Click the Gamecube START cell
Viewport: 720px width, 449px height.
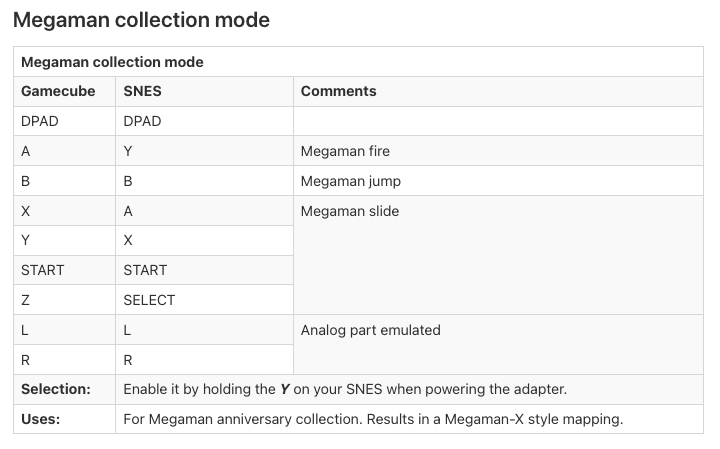64,270
